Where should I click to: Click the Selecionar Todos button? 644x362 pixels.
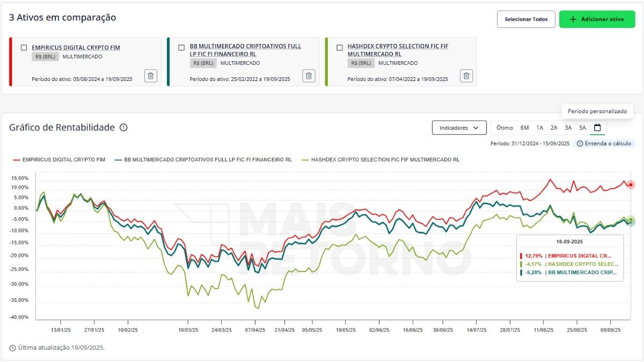526,19
